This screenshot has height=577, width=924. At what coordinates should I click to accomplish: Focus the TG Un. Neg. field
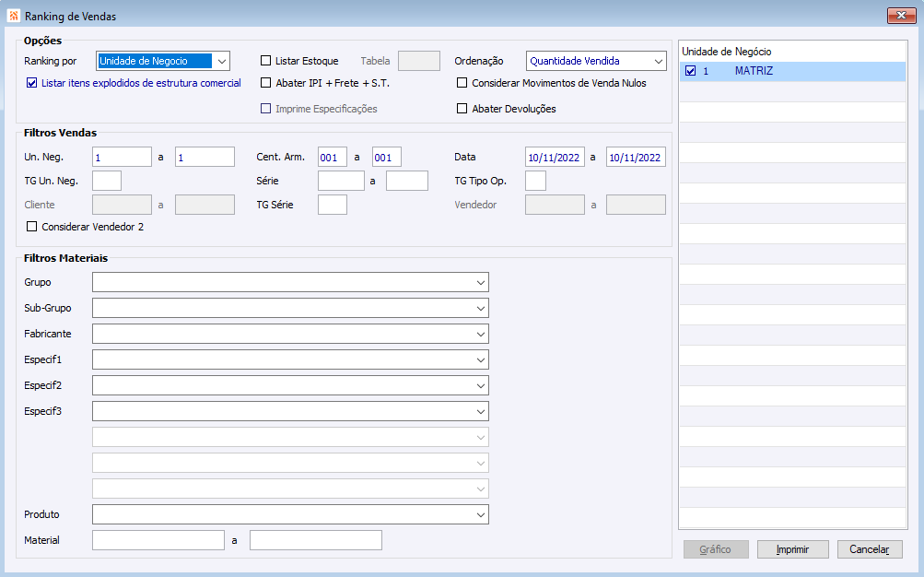pos(107,181)
